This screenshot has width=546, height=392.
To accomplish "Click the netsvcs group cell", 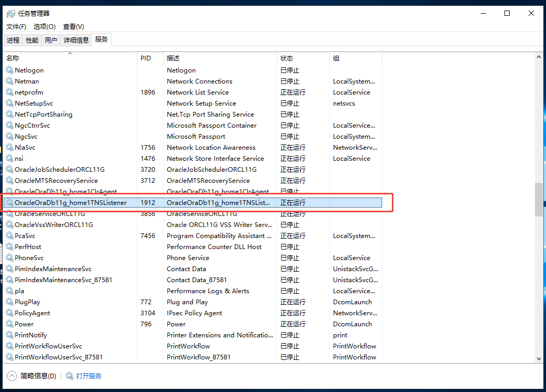I will [344, 104].
